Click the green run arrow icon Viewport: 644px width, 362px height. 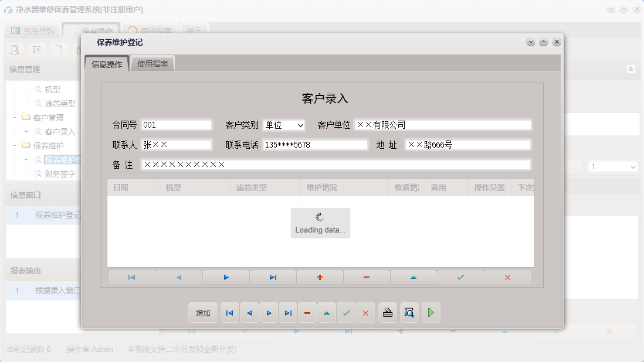[x=431, y=313]
